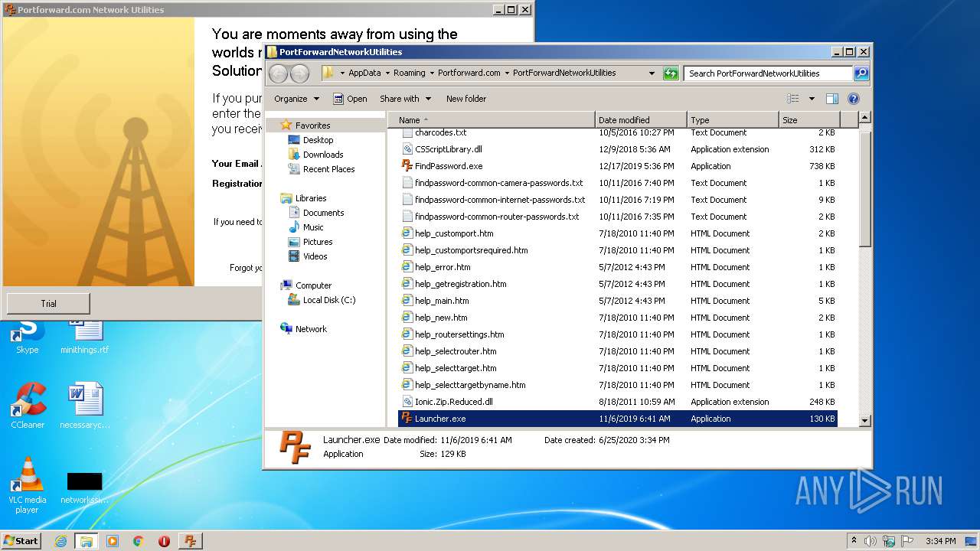Expand the AppData breadcrumb arrow
This screenshot has width=980, height=551.
(x=387, y=73)
